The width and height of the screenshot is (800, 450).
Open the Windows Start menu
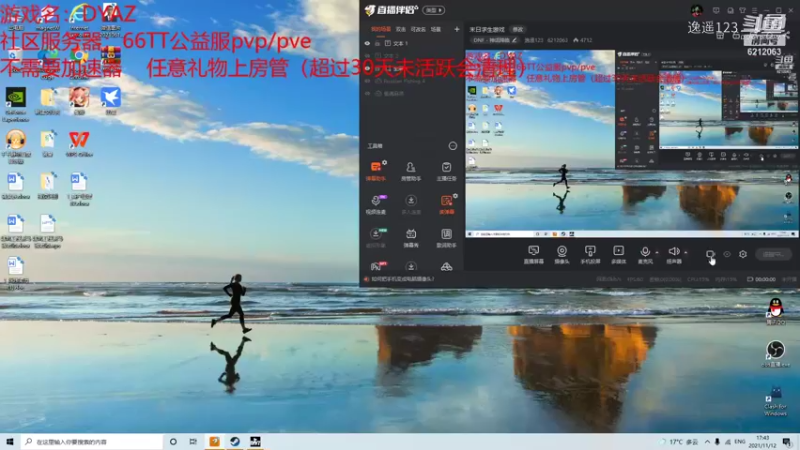point(10,441)
